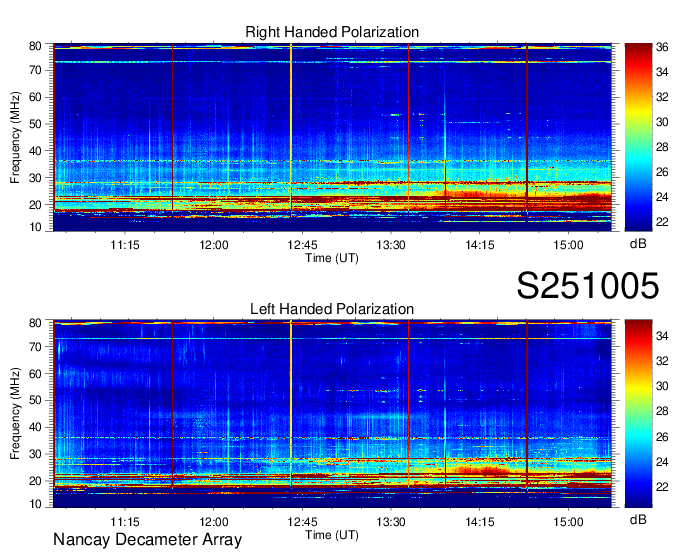Click the 14:15 time tick under bottom plot
This screenshot has width=680, height=552.
[x=479, y=521]
